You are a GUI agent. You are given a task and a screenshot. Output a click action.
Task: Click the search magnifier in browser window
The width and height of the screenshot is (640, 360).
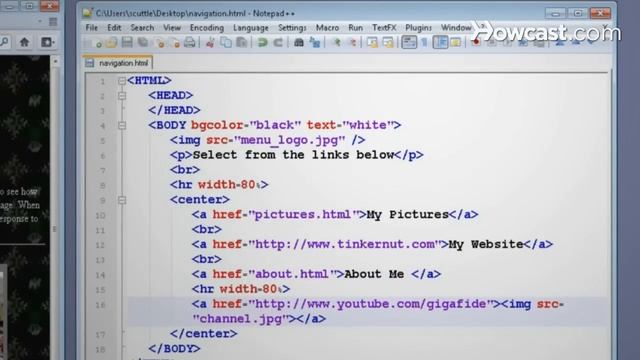coord(4,42)
